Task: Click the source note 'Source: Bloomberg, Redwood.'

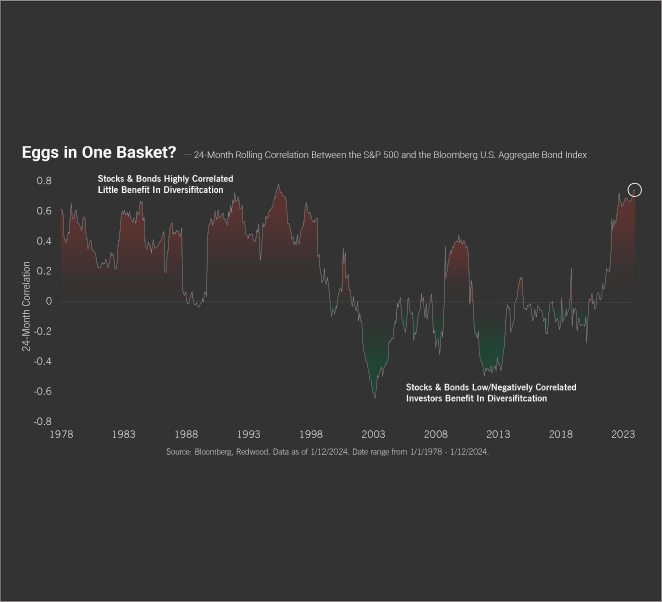Action: coord(218,452)
